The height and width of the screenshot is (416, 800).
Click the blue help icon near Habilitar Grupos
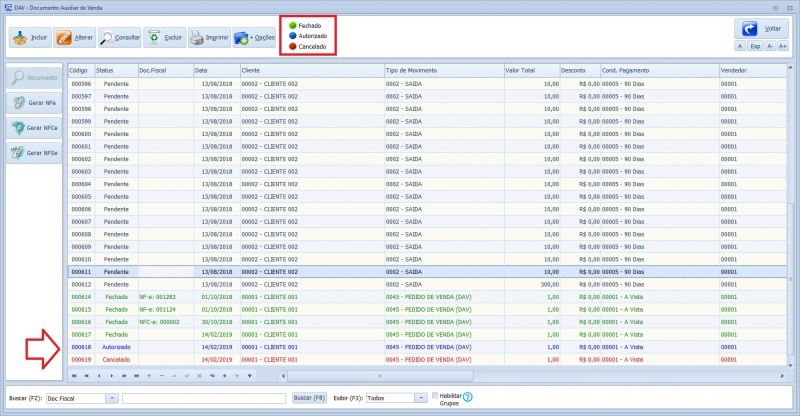tap(468, 397)
